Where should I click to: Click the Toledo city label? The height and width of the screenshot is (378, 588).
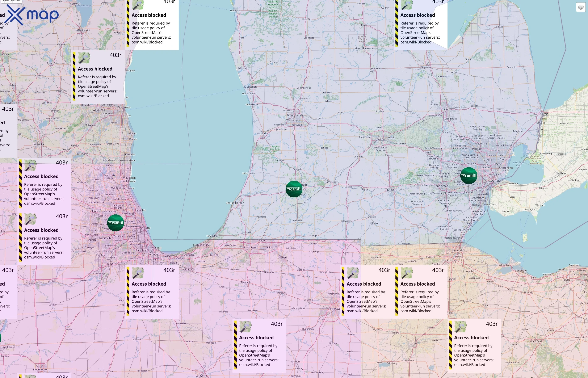click(458, 251)
